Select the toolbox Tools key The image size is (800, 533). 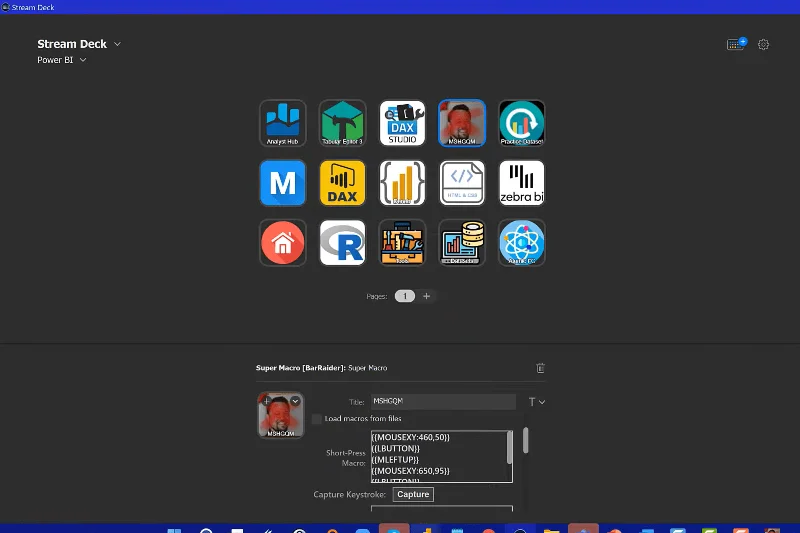402,243
